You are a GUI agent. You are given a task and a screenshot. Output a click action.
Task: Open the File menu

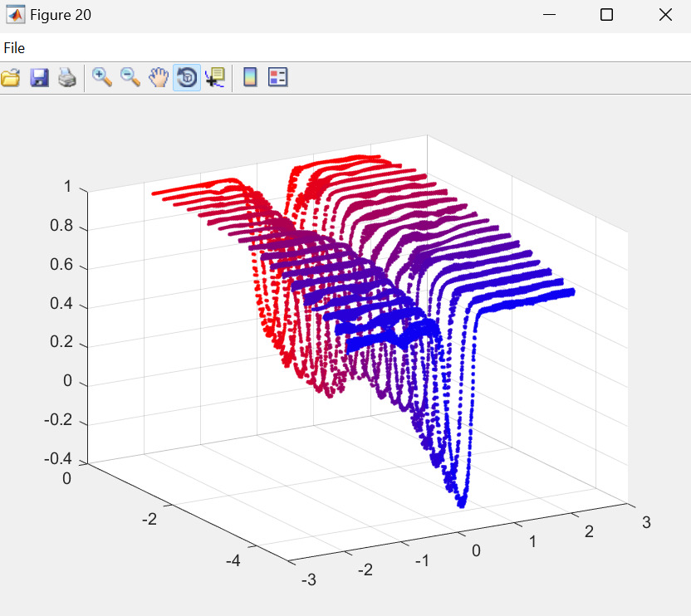tap(14, 48)
